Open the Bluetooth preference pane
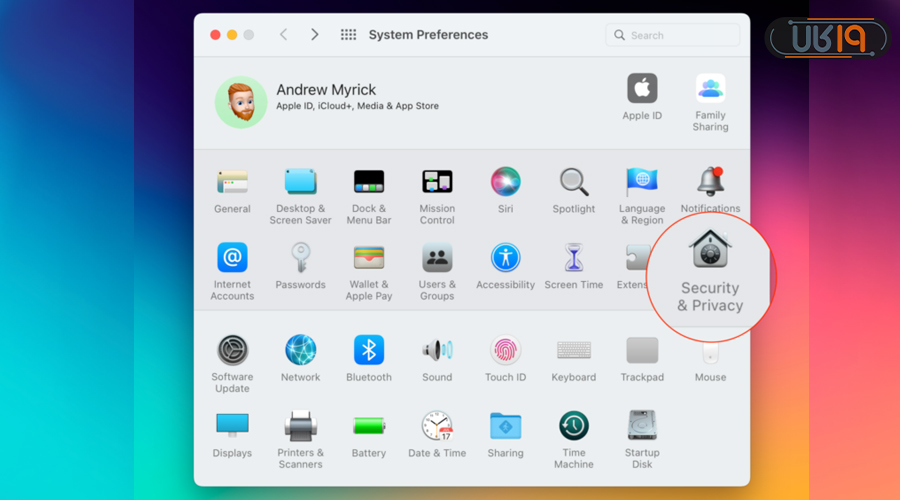 [369, 351]
